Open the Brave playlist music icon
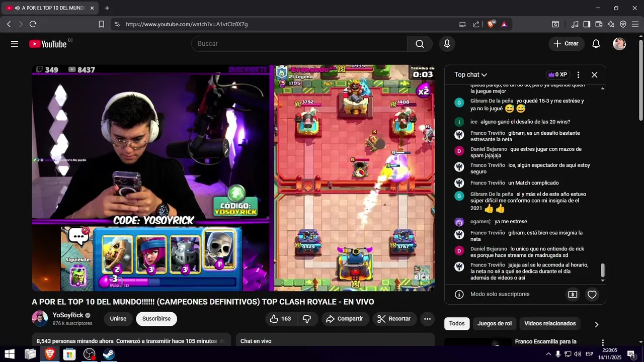Image resolution: width=644 pixels, height=362 pixels. (x=575, y=24)
